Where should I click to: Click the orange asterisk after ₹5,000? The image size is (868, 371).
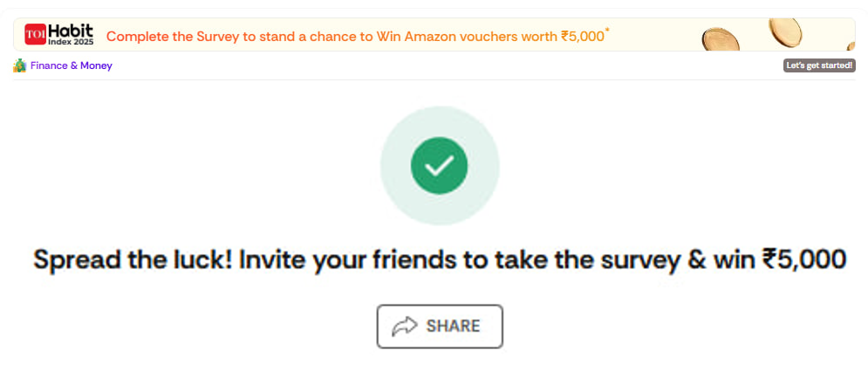pos(607,31)
